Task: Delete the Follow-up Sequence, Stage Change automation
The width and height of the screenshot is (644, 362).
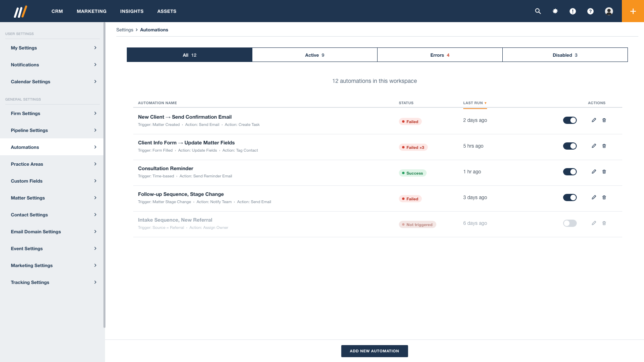Action: click(x=604, y=197)
